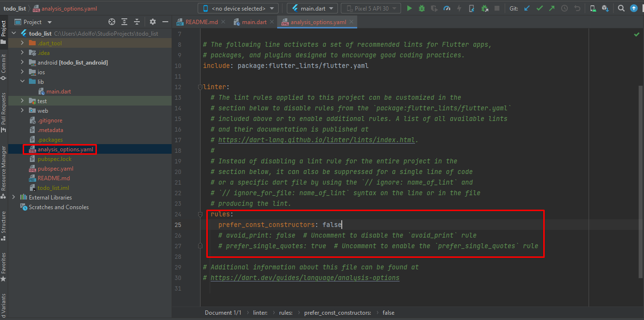Open the Pixel 5 API 30 dropdown

click(x=371, y=8)
